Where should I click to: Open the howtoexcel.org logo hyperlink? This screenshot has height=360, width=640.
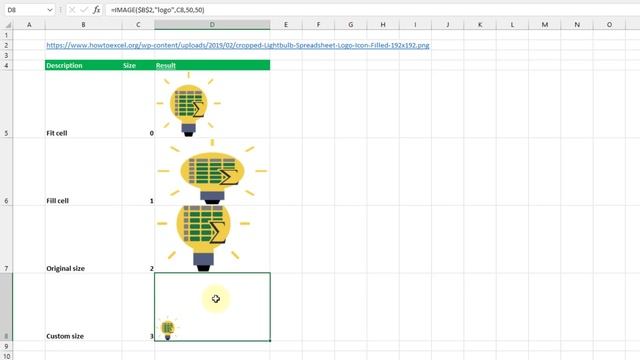tap(238, 45)
